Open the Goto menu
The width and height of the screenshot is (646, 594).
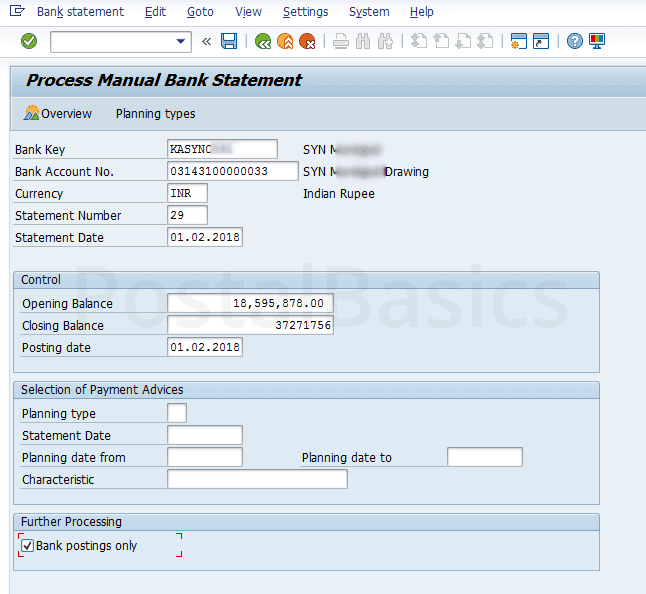click(x=199, y=12)
